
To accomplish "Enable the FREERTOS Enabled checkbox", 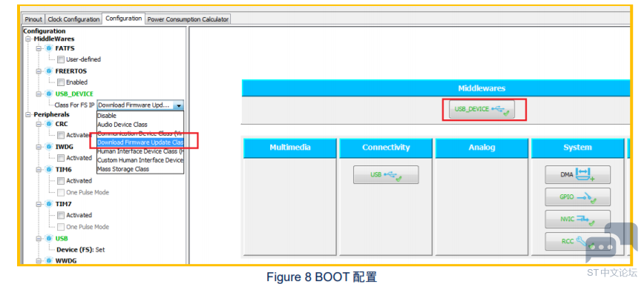I will point(61,82).
